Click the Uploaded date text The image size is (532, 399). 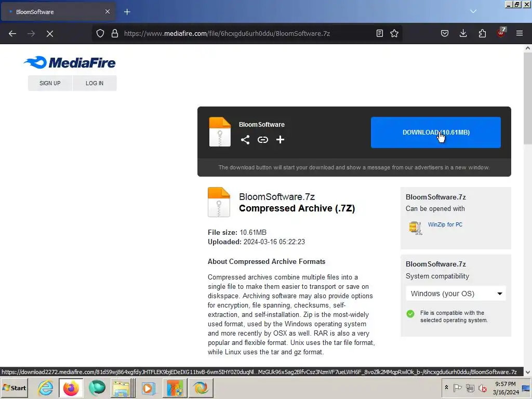(256, 242)
